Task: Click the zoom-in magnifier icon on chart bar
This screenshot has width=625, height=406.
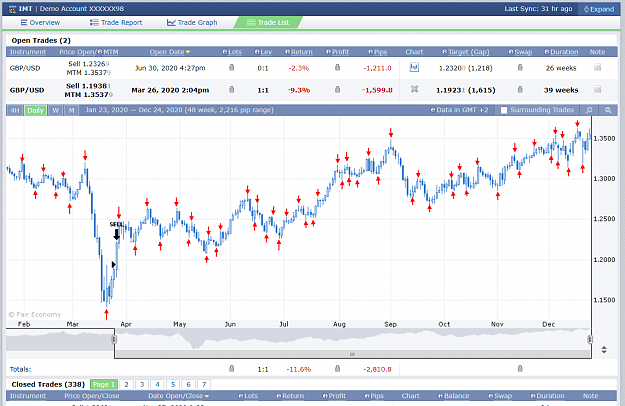Action: click(589, 110)
